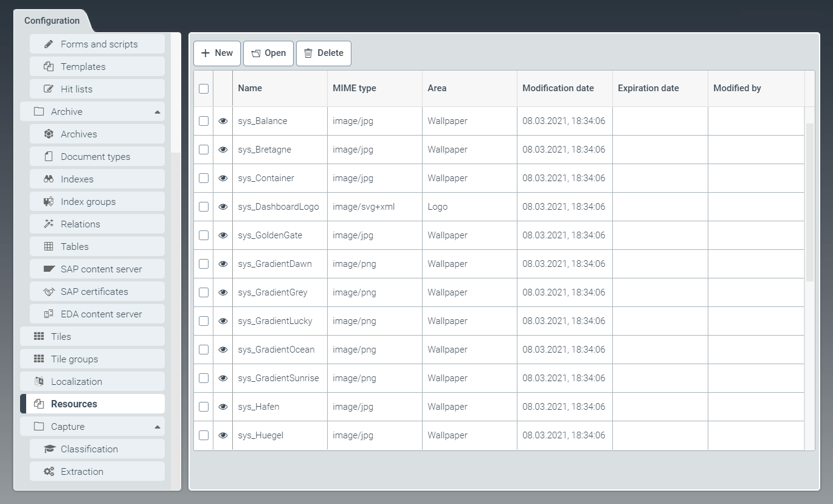Click the binoculars icon next to Indexes

(x=49, y=179)
